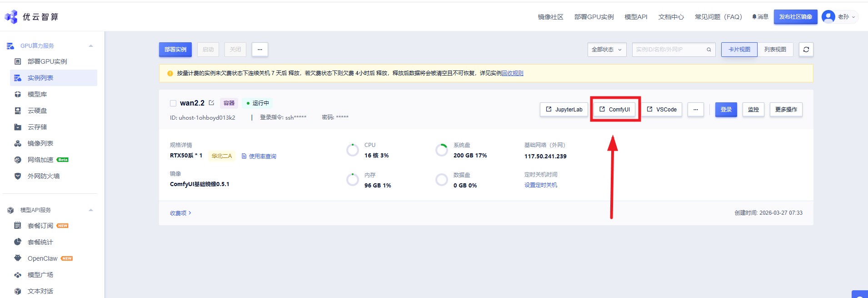Open the Model API top menu
The height and width of the screenshot is (298, 868).
[635, 17]
